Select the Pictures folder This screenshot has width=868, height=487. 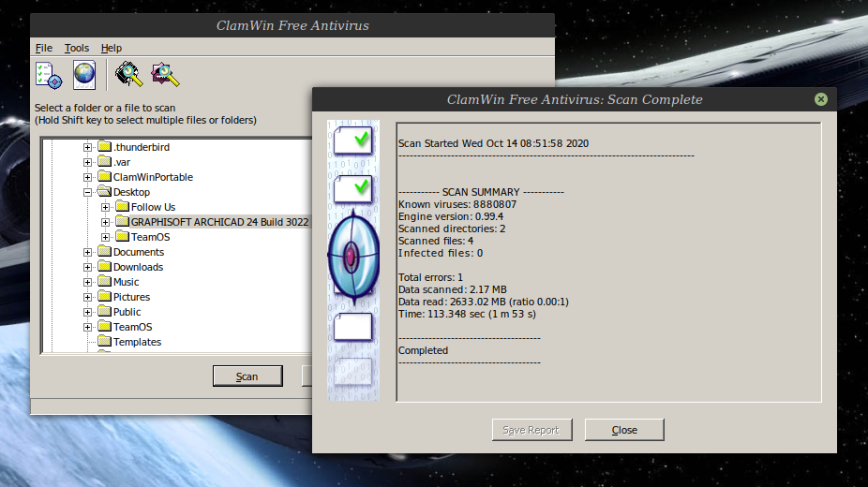tap(131, 297)
